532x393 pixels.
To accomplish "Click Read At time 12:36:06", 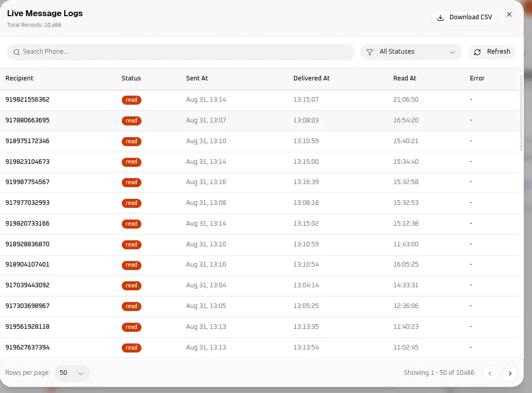I will [x=406, y=306].
